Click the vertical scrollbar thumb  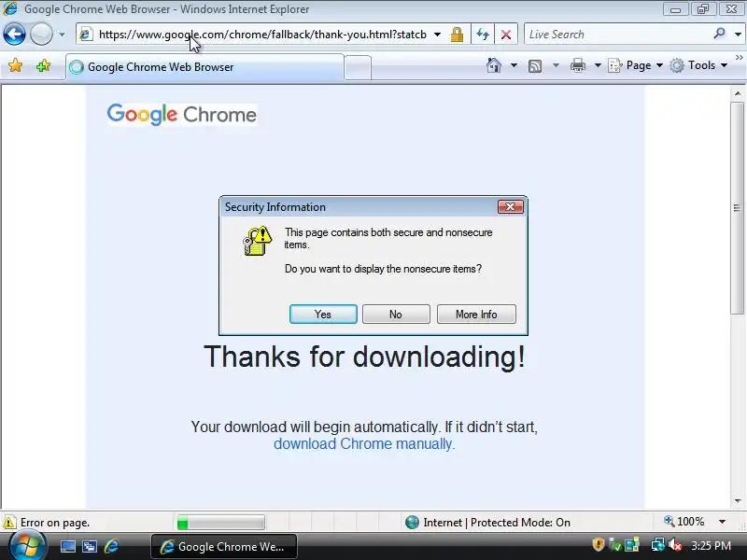(738, 208)
